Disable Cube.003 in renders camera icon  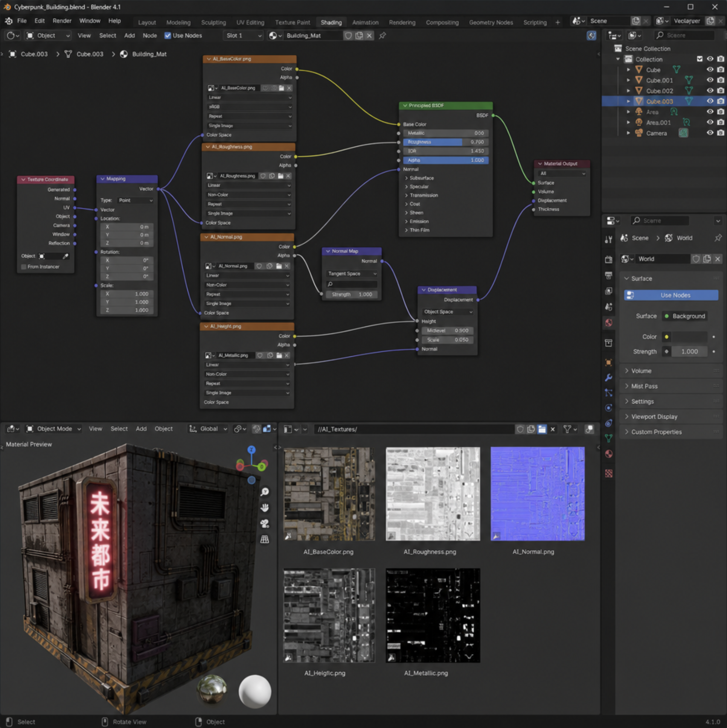721,101
